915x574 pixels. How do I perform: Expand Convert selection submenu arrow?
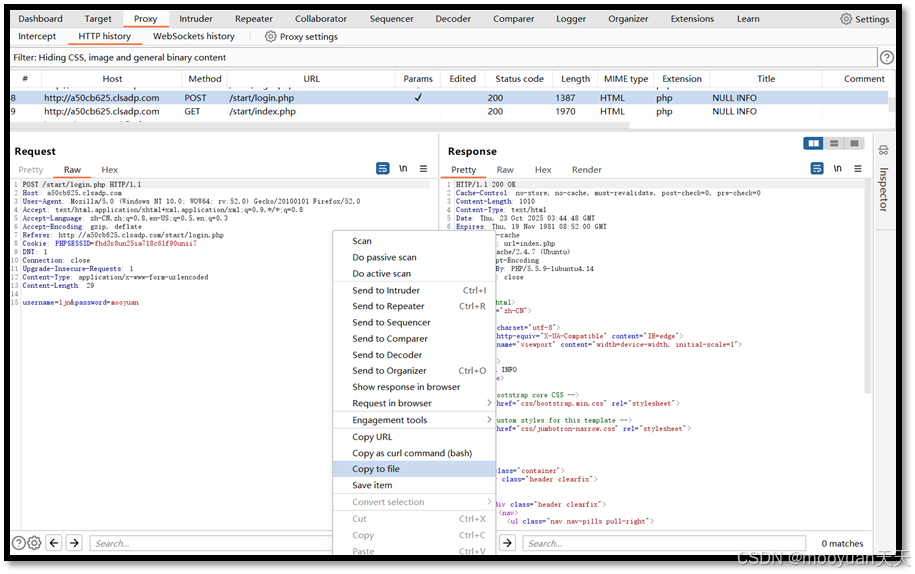click(x=489, y=502)
